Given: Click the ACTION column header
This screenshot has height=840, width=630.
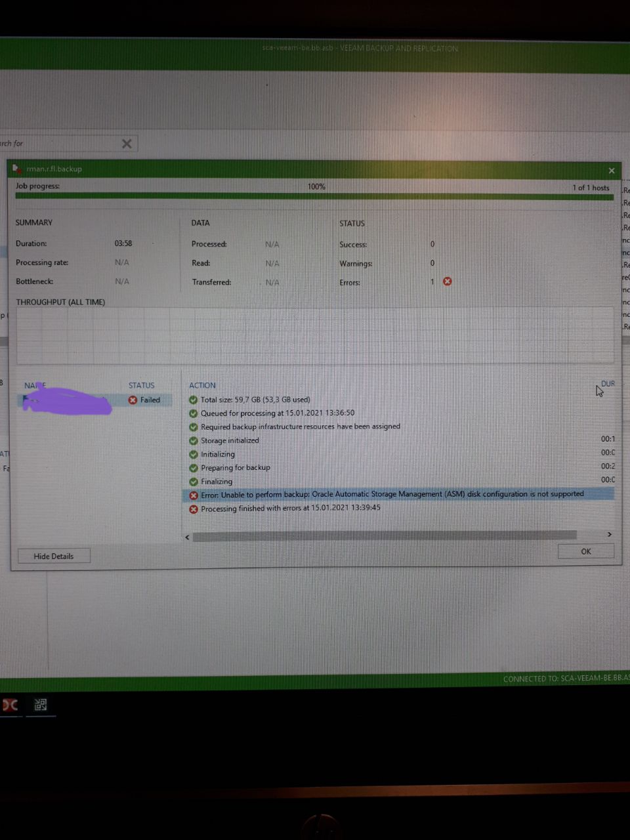Looking at the screenshot, I should pos(202,385).
